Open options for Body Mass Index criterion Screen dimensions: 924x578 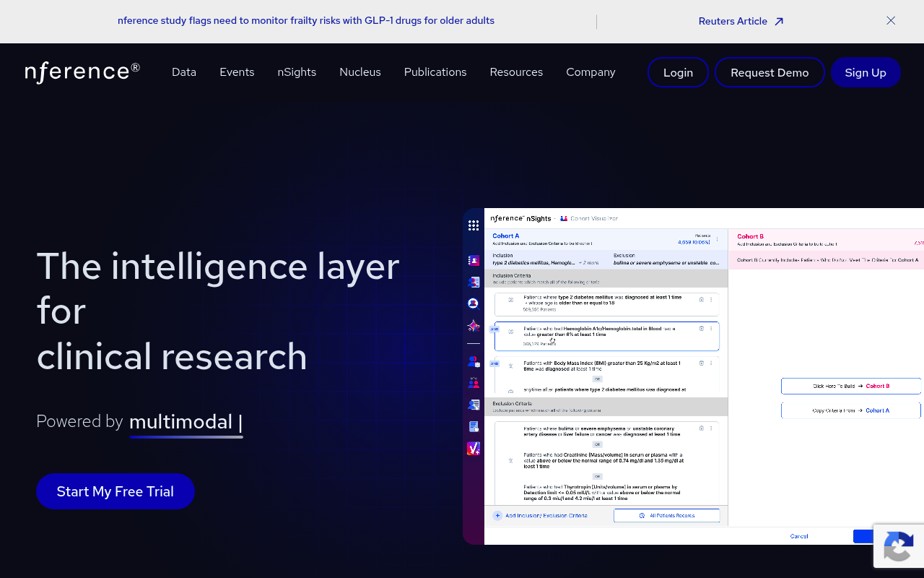711,363
